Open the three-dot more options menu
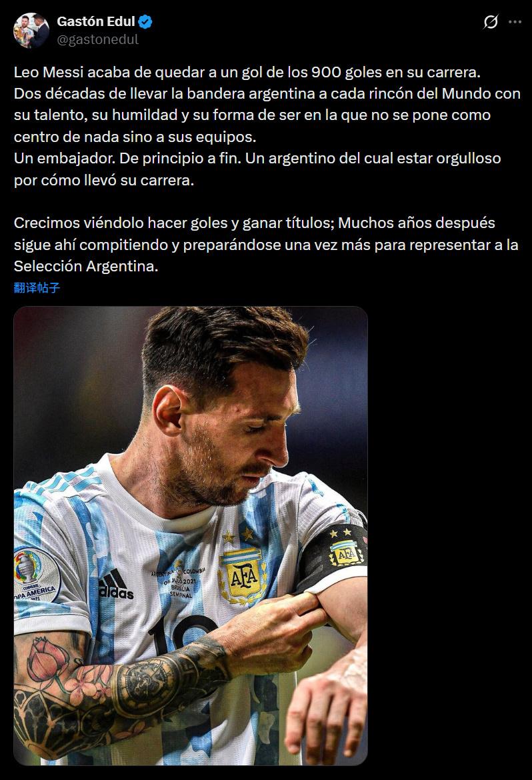The height and width of the screenshot is (780, 532). point(515,22)
